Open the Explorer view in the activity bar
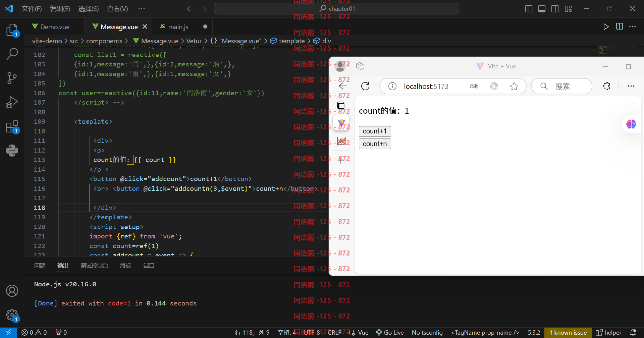This screenshot has width=644, height=338. pyautogui.click(x=12, y=30)
